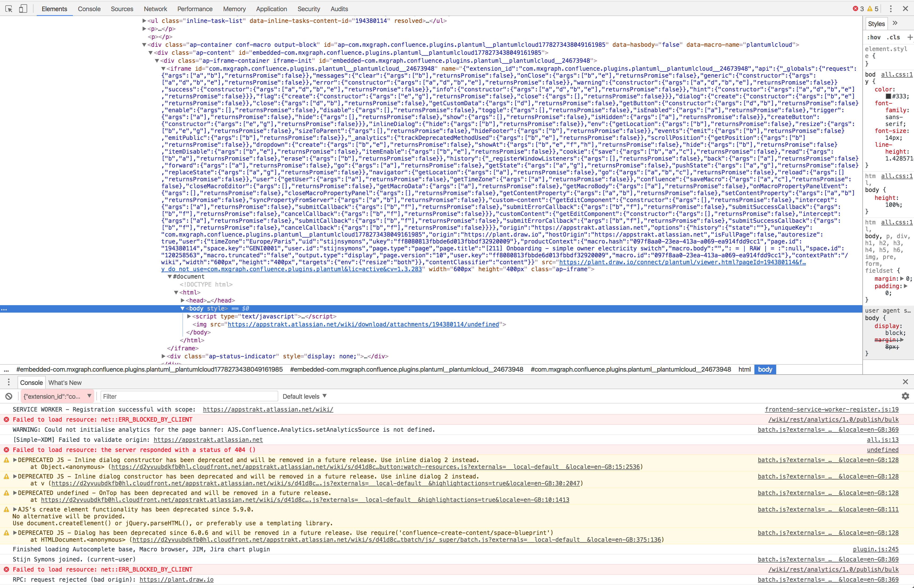Click the red error count indicator
Screen dimensions: 914x588
(x=858, y=9)
